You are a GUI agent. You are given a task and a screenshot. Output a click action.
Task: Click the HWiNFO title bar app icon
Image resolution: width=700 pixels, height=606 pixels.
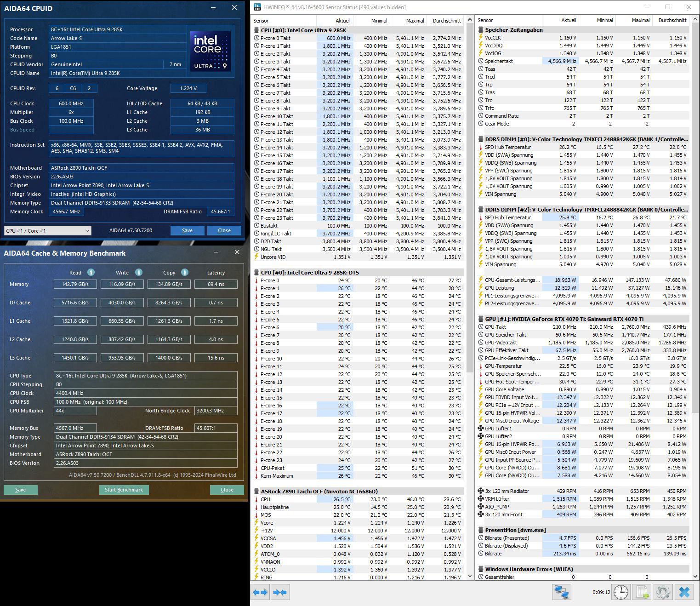(257, 7)
